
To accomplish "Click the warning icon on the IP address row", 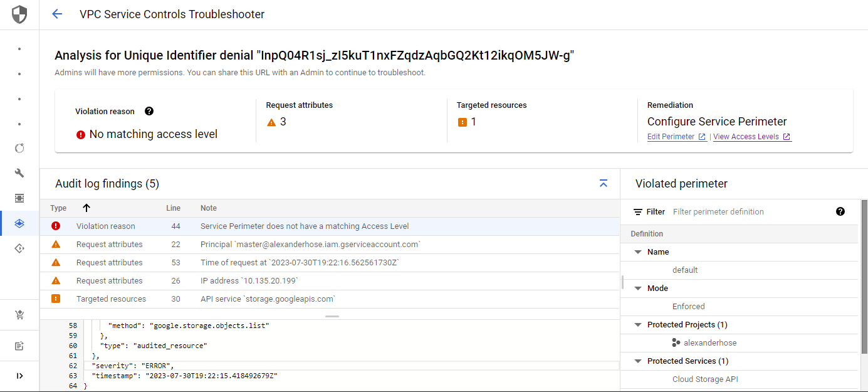I will tap(56, 281).
